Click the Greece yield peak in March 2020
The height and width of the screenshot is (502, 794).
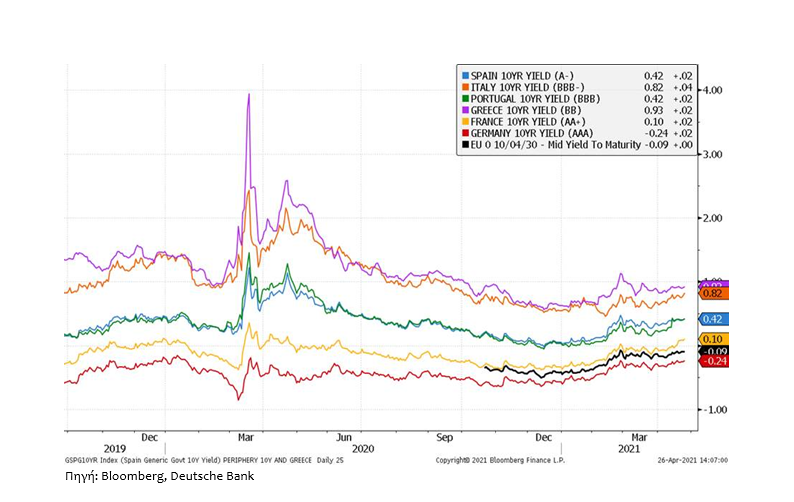coord(248,95)
